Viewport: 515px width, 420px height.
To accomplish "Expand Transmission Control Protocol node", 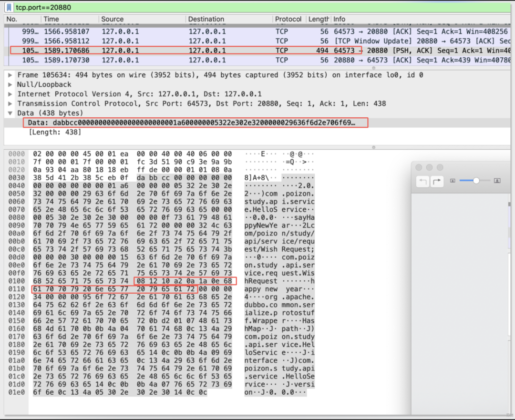I will pos(10,104).
